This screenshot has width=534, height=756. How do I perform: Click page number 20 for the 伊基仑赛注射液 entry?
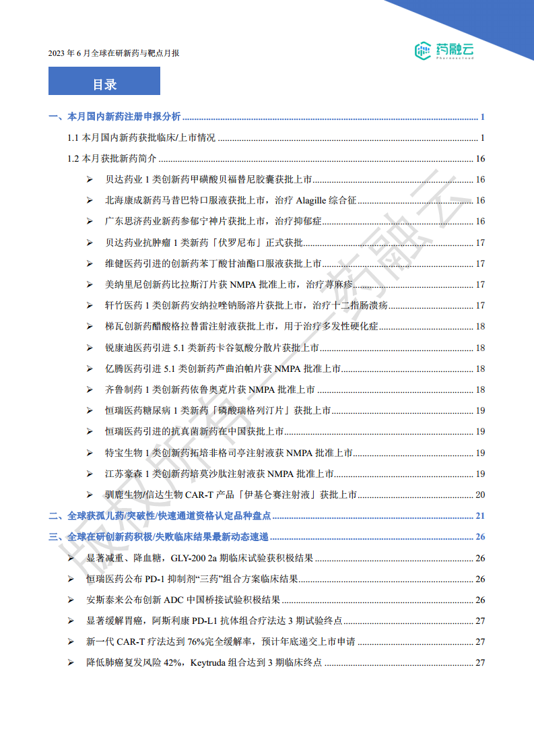click(x=480, y=495)
